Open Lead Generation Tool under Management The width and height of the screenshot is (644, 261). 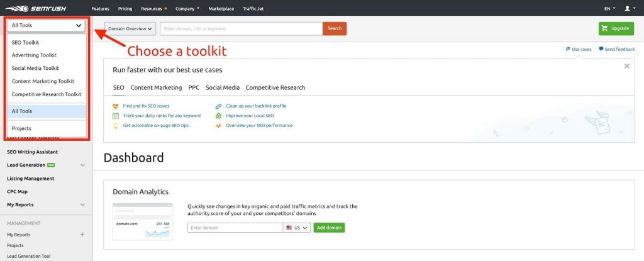click(29, 256)
